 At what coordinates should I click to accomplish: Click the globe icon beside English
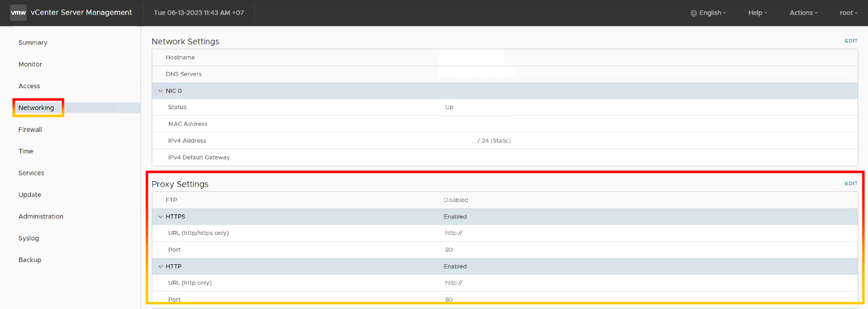(694, 13)
